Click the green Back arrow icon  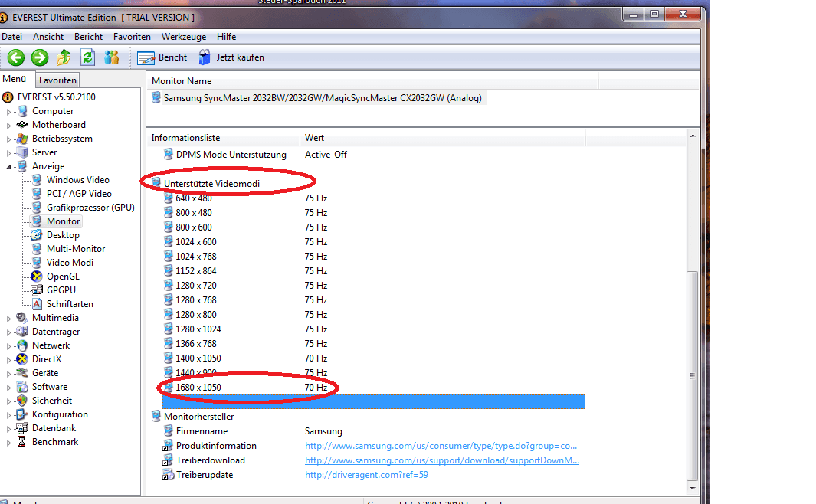[x=16, y=57]
